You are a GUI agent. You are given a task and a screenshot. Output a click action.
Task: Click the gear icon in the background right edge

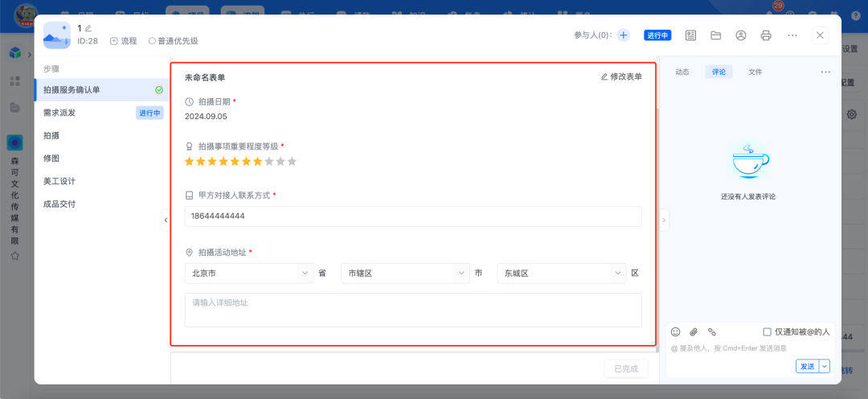tap(852, 115)
